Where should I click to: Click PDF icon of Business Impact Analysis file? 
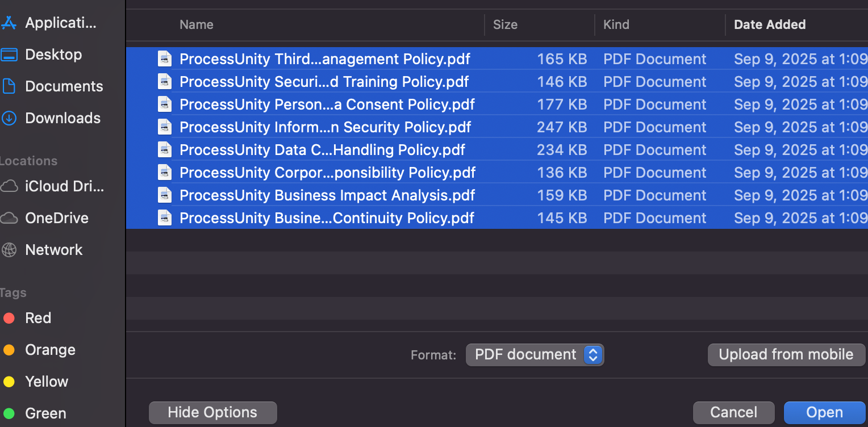pyautogui.click(x=165, y=195)
